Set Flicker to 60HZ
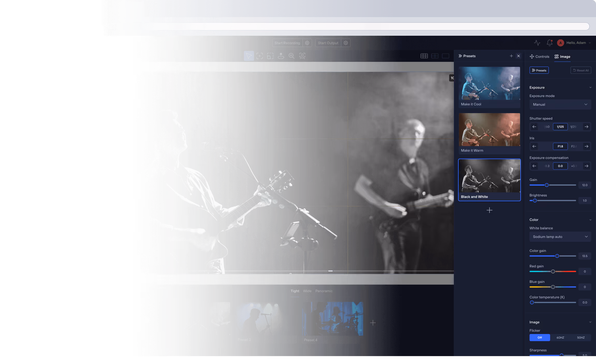 click(560, 338)
